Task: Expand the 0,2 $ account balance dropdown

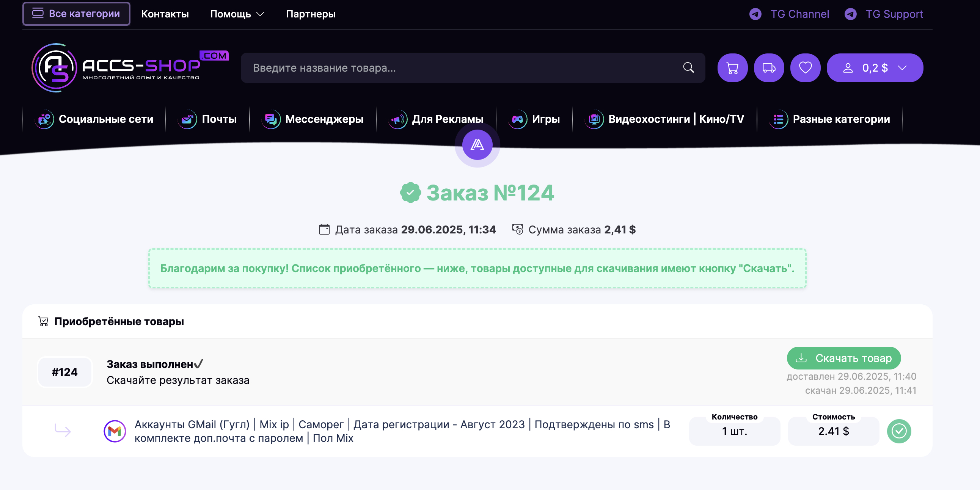Action: point(875,68)
